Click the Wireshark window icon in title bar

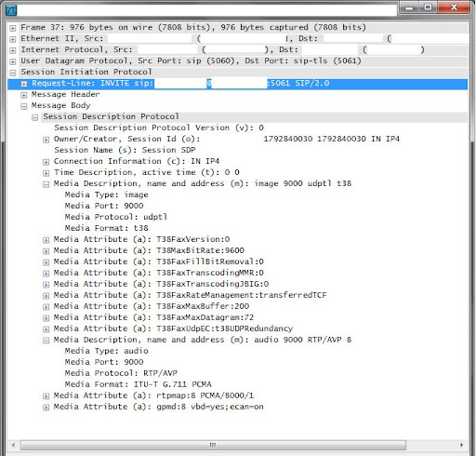pos(11,10)
